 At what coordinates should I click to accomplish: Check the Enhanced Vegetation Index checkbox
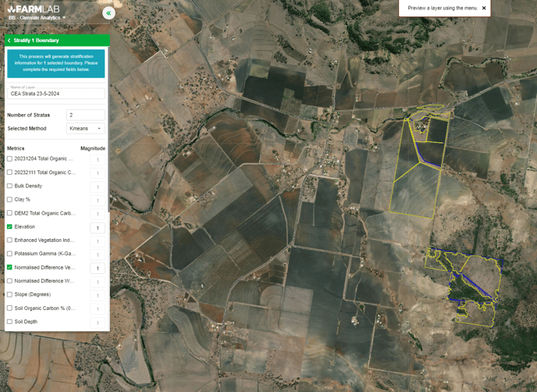(x=10, y=241)
